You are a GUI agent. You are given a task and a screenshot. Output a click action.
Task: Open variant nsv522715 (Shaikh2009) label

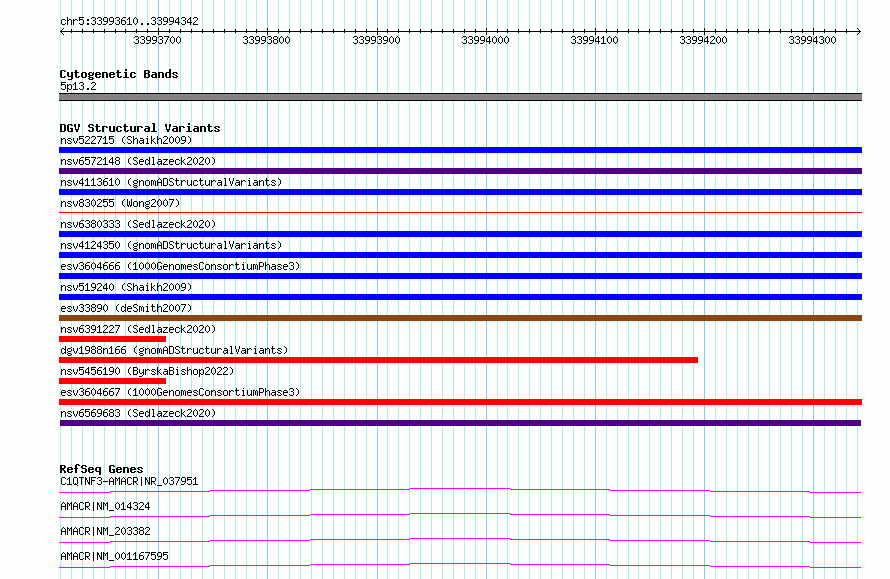click(126, 140)
